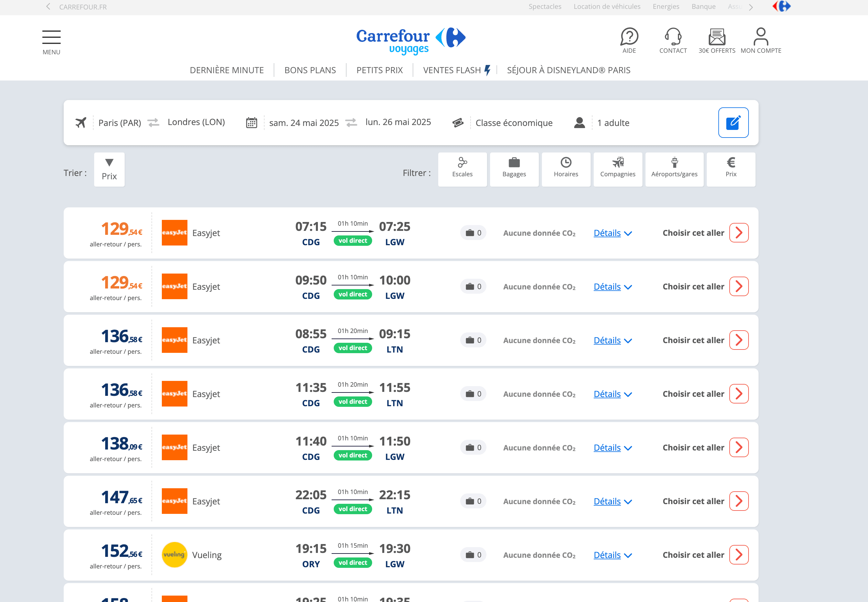Choose the 09:50 CDG to LGW flight

click(738, 287)
